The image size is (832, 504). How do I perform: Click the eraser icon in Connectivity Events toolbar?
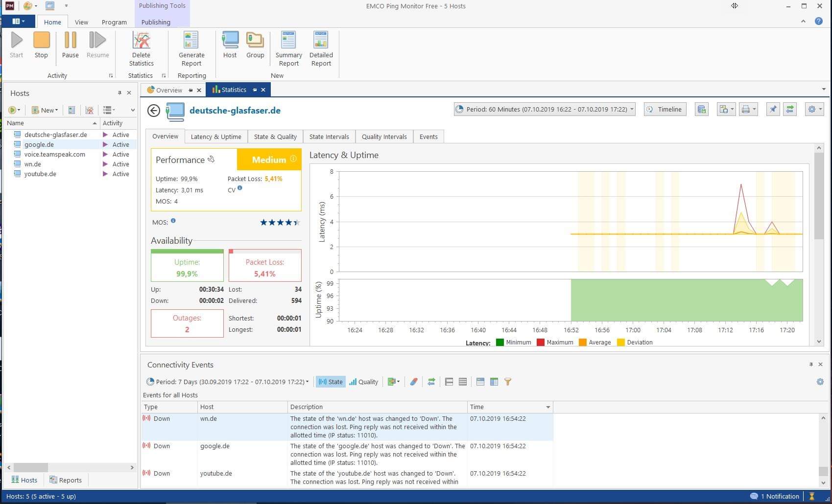pos(414,382)
